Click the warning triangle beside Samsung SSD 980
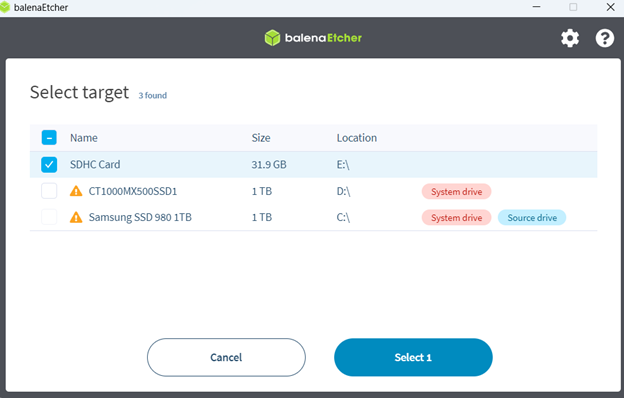 coord(76,217)
